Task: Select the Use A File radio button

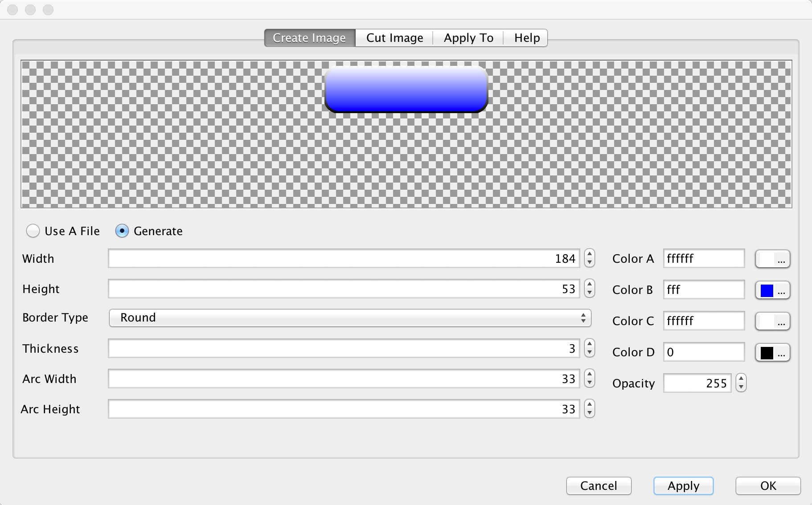Action: coord(33,231)
